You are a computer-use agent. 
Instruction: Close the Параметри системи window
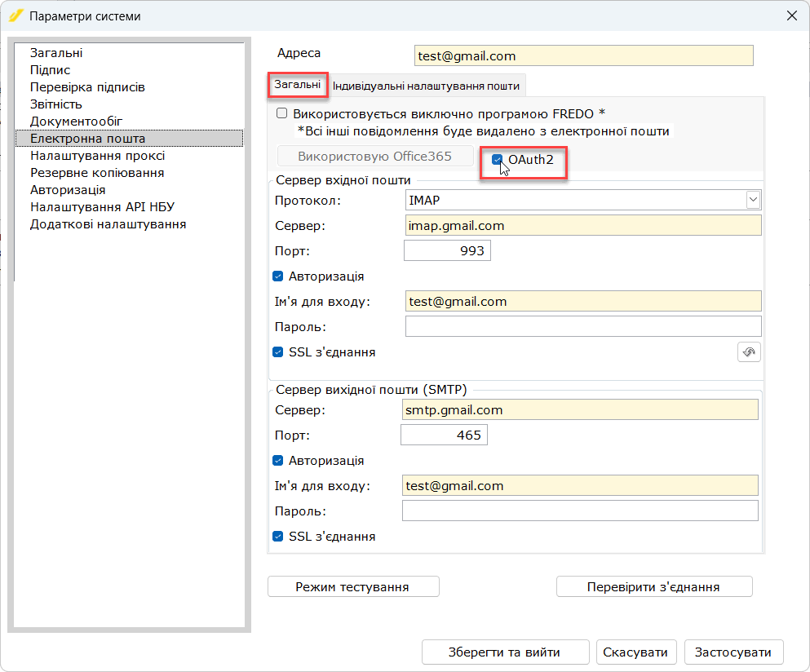[x=791, y=16]
